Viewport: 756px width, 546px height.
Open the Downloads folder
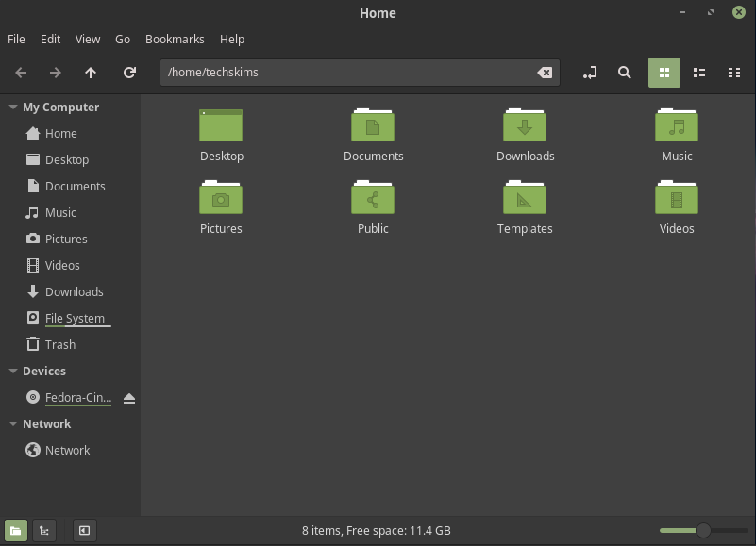525,133
